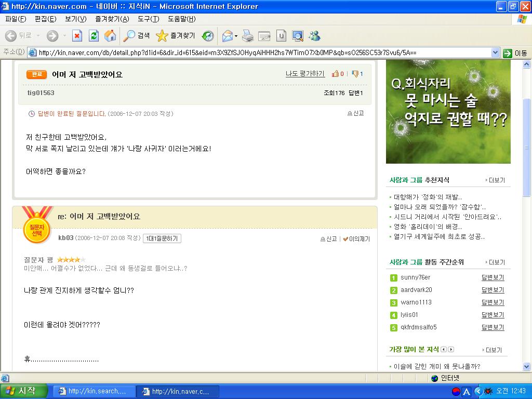Click next arrow beside 가장 많이 본 지식
This screenshot has width=532, height=399.
pyautogui.click(x=450, y=350)
